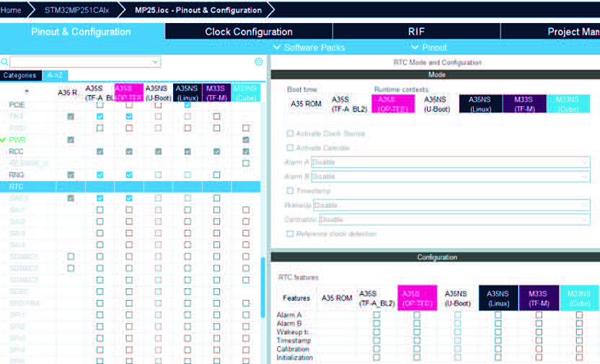
Task: Open the peripheral search dropdown
Action: pyautogui.click(x=155, y=62)
